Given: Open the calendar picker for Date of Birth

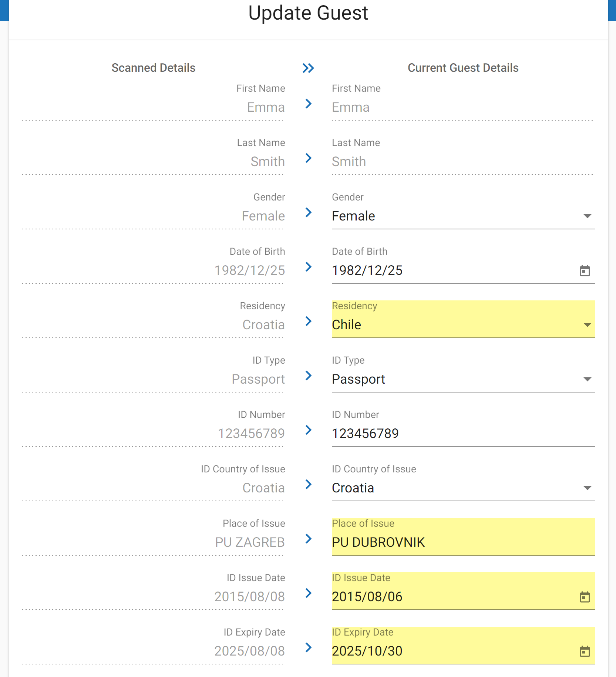Looking at the screenshot, I should click(x=585, y=271).
